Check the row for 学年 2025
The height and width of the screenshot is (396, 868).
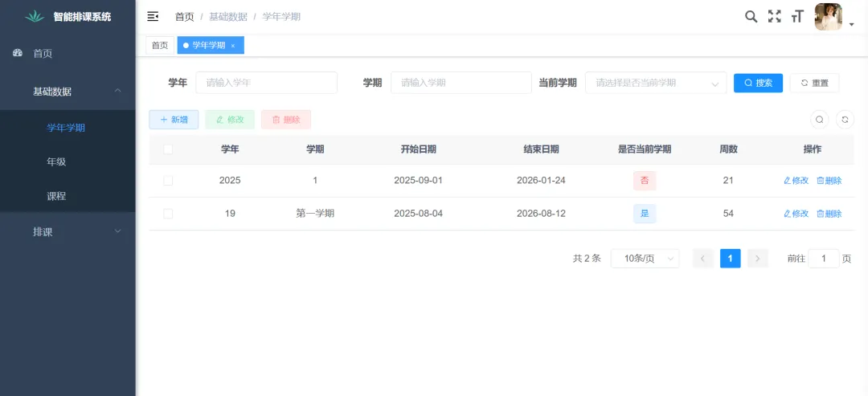click(168, 181)
